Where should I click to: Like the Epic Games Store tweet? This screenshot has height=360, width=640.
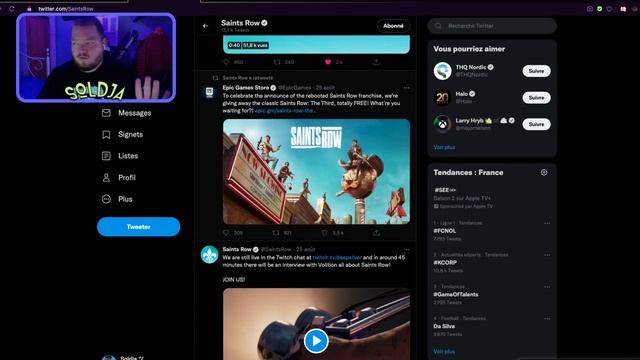point(324,233)
